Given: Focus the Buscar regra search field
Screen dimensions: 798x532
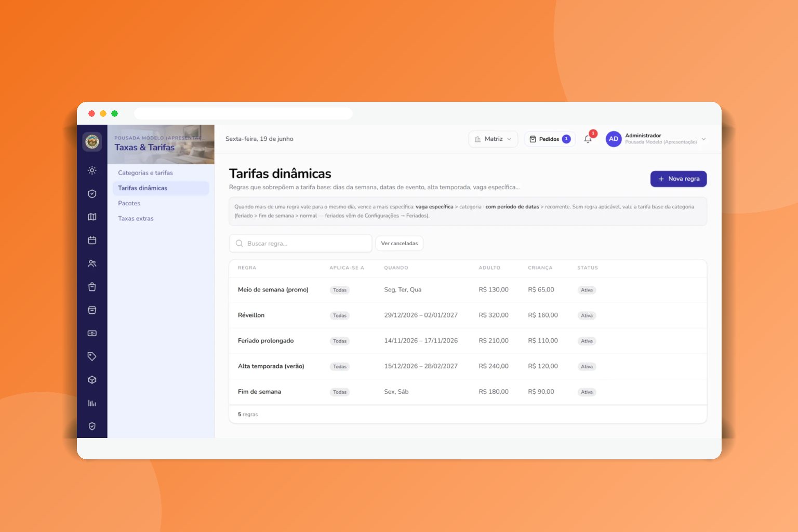Looking at the screenshot, I should (x=300, y=243).
